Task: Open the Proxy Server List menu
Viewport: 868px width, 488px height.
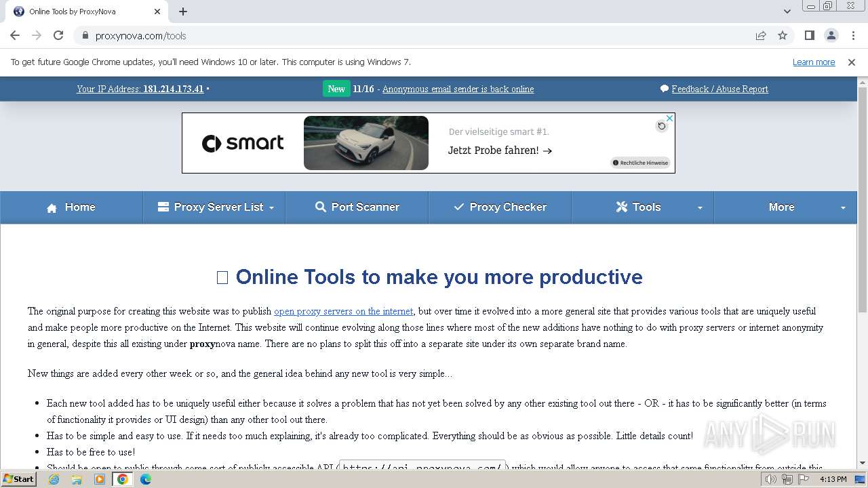Action: point(214,207)
